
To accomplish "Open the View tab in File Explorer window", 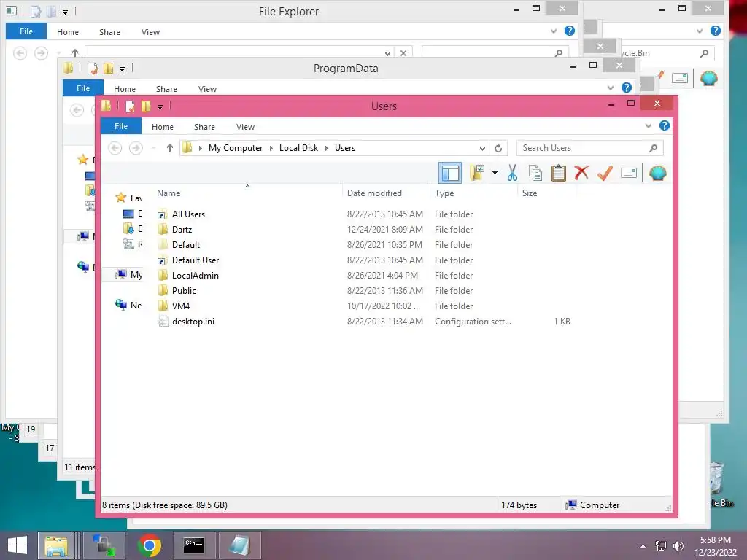I will click(x=150, y=32).
